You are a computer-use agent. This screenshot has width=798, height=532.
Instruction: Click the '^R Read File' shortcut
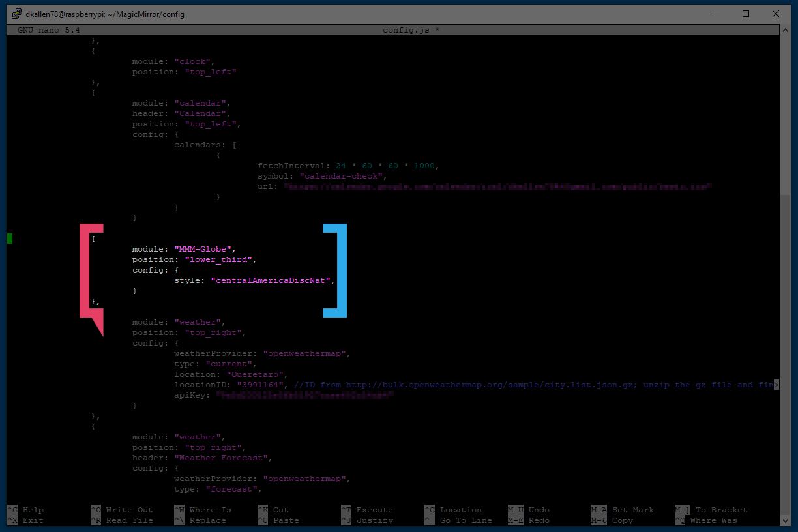121,520
